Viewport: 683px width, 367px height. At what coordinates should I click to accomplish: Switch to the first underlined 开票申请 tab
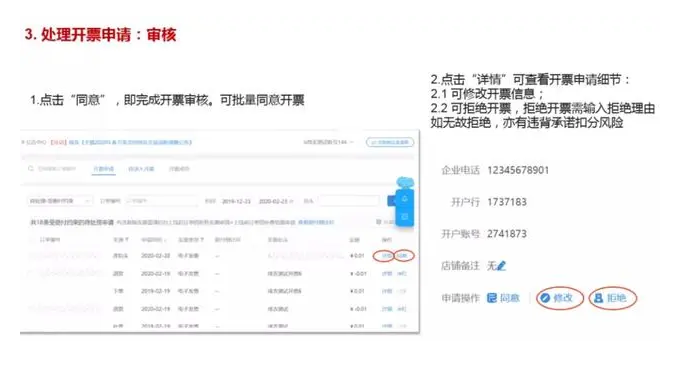coord(103,168)
